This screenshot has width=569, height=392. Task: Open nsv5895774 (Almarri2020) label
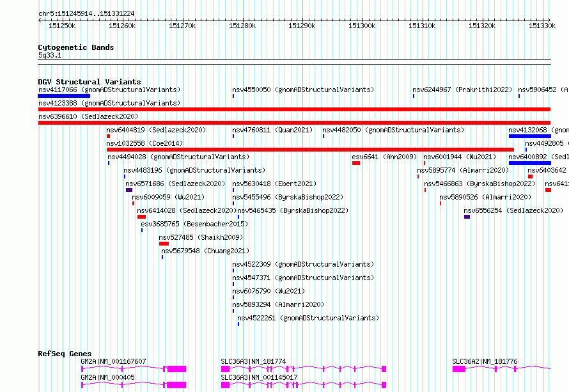tap(463, 170)
